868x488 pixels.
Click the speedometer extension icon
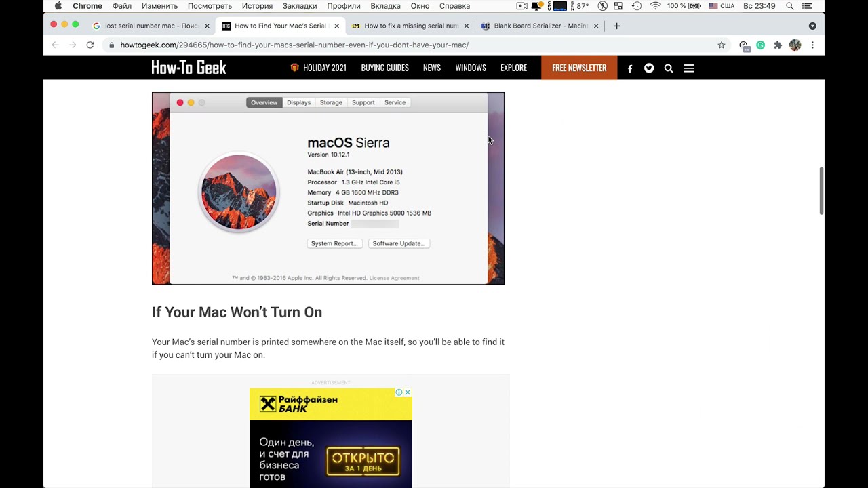click(x=744, y=45)
